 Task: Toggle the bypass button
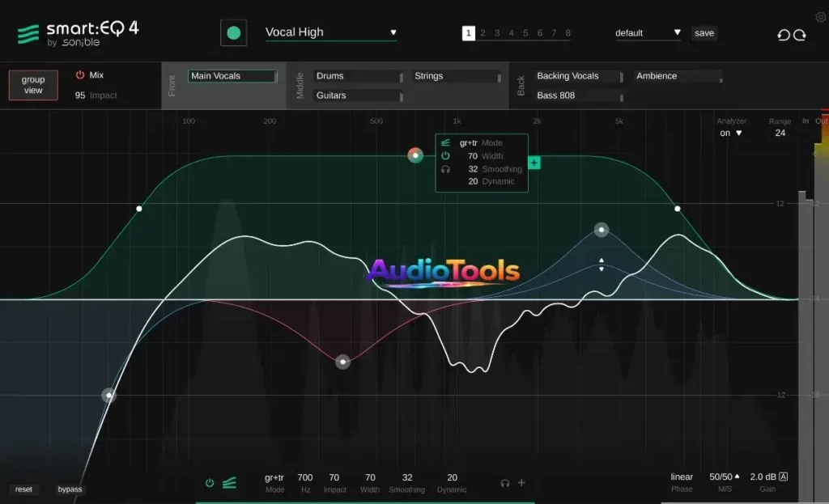69,489
